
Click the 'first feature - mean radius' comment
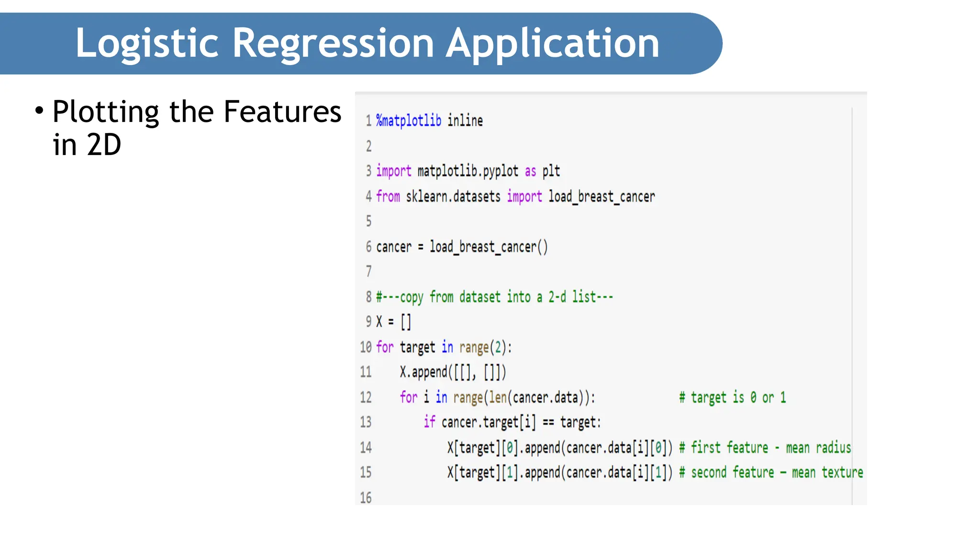coord(765,448)
